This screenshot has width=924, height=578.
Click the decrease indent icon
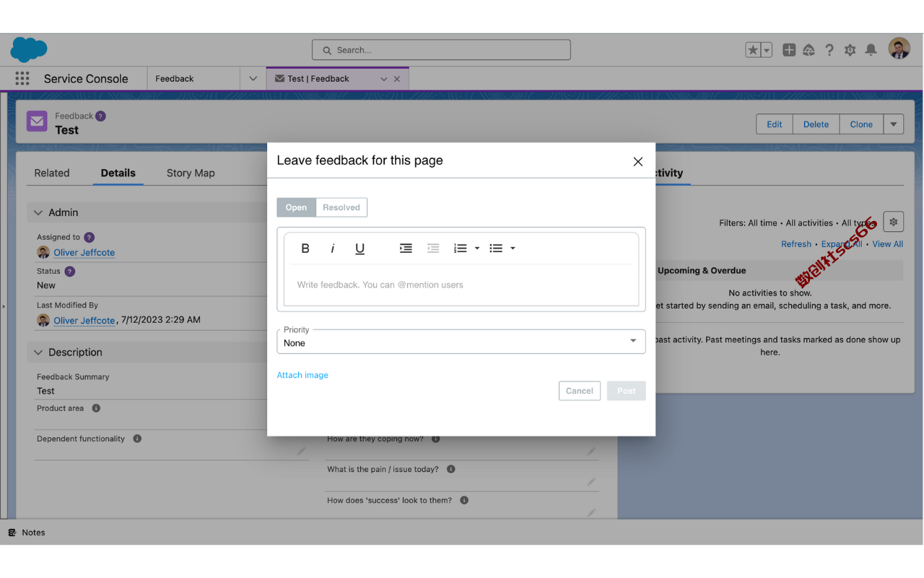pyautogui.click(x=433, y=248)
